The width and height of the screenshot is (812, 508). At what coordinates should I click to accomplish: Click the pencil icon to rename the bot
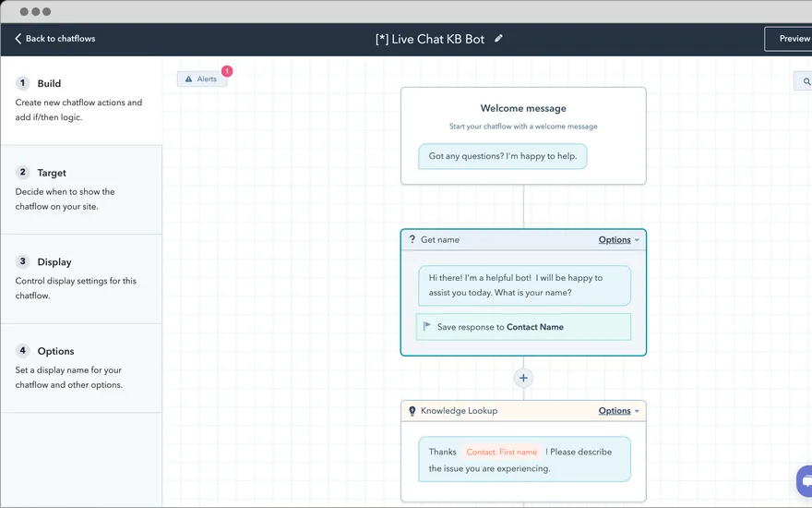click(x=498, y=39)
